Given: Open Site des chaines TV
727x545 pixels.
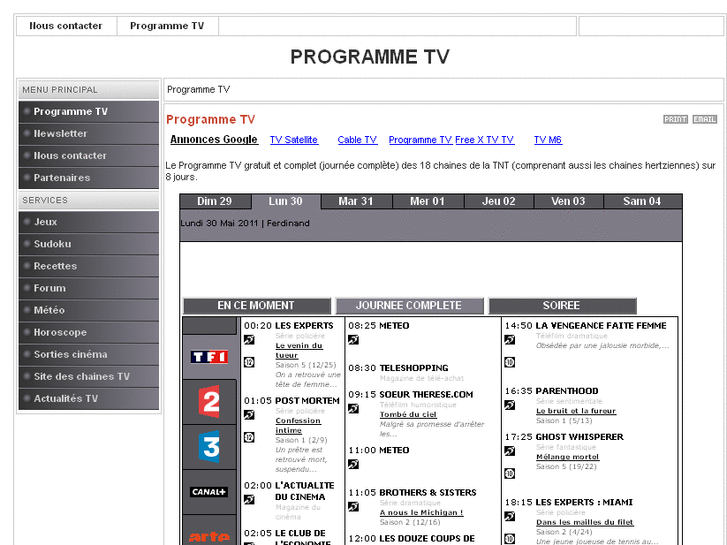Looking at the screenshot, I should click(89, 377).
